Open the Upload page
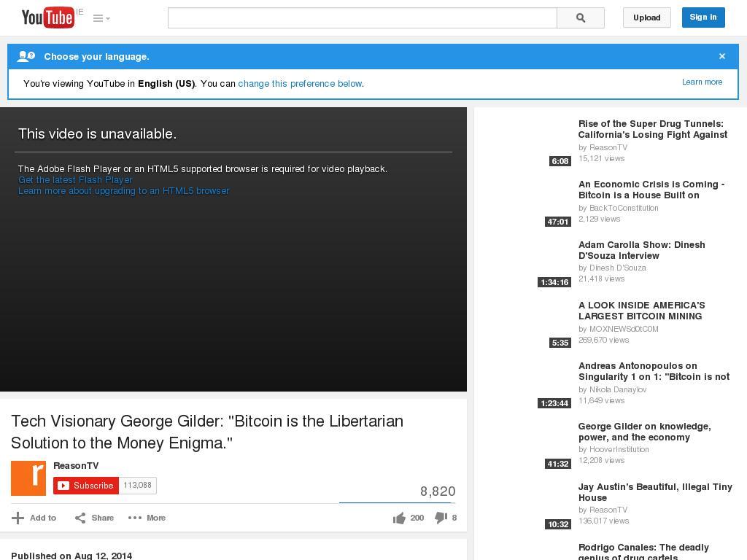 pyautogui.click(x=646, y=17)
